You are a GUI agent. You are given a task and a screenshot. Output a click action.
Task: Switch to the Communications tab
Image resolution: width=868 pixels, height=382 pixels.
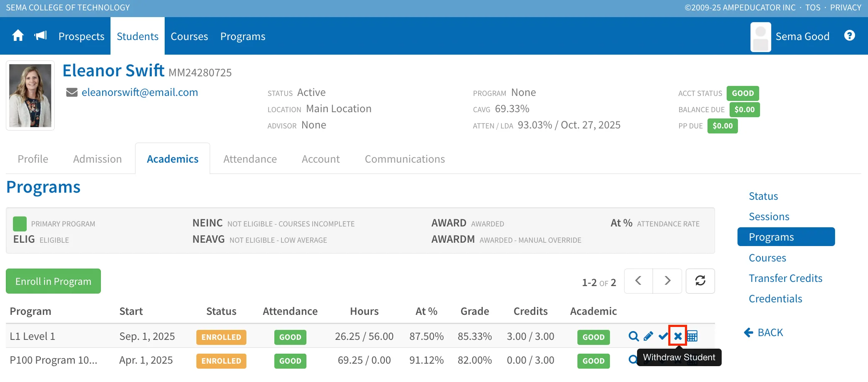pos(405,159)
